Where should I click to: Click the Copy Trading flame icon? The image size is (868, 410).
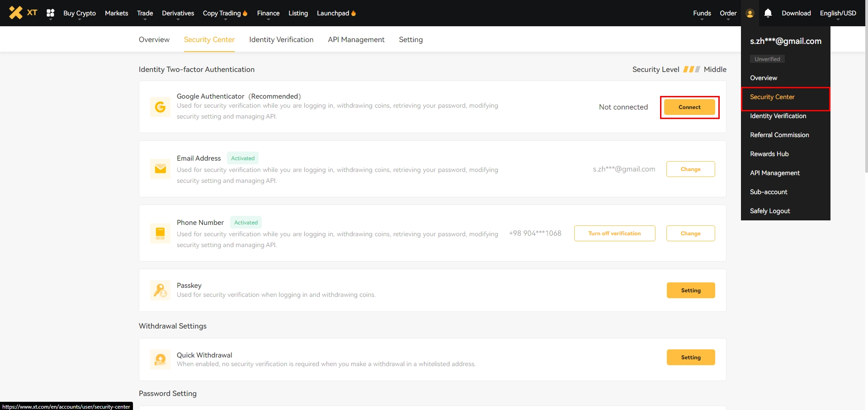(245, 13)
